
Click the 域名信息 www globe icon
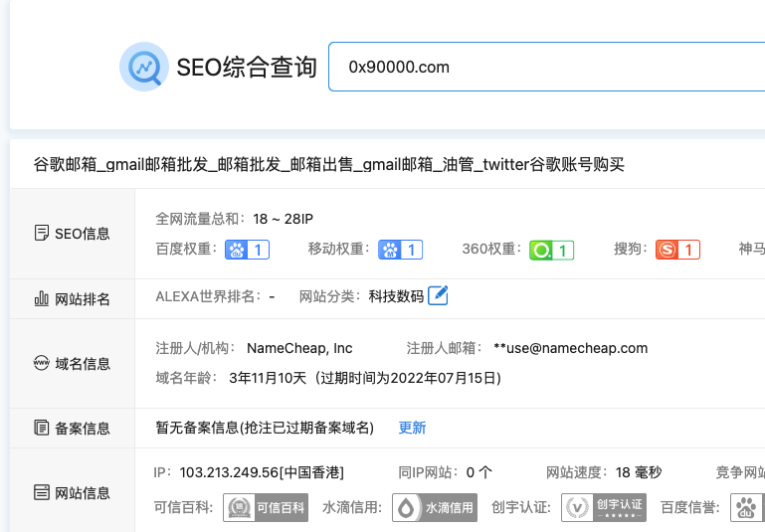tap(42, 363)
